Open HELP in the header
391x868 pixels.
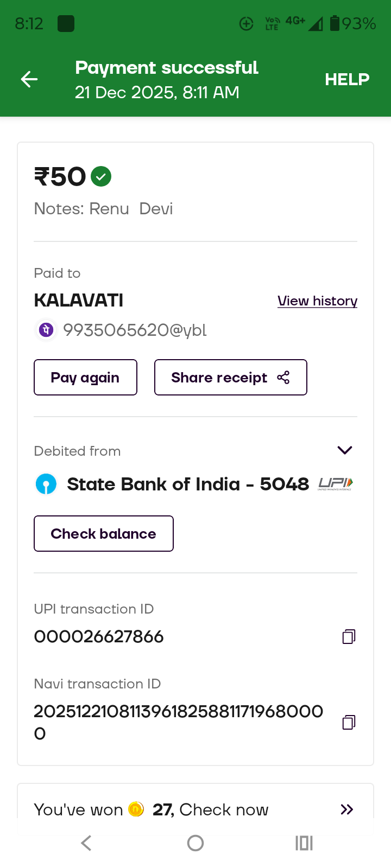[x=347, y=79]
